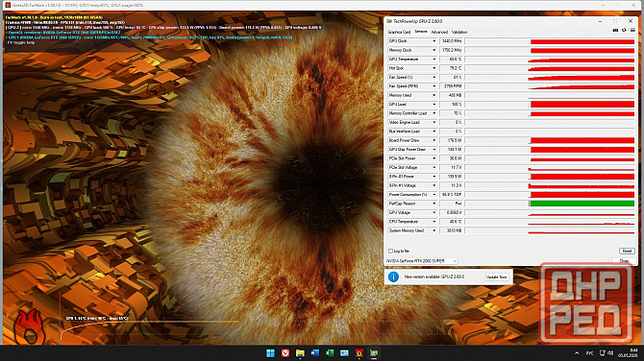Screen dimensions: 644x361
Task: Open GPU Load sensor dropdown
Action: (x=433, y=105)
